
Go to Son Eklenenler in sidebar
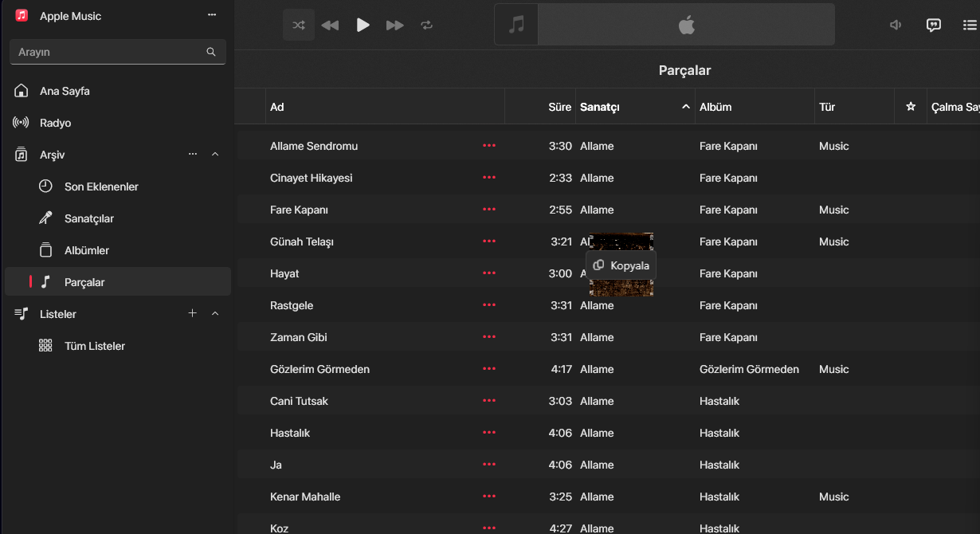pyautogui.click(x=101, y=187)
